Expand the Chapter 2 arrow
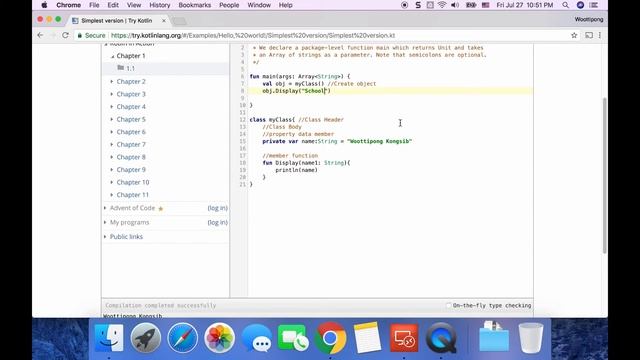 point(111,82)
